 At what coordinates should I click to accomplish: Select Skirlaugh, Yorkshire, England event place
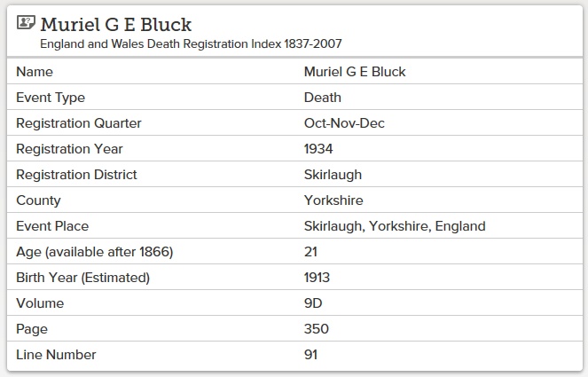coord(395,226)
